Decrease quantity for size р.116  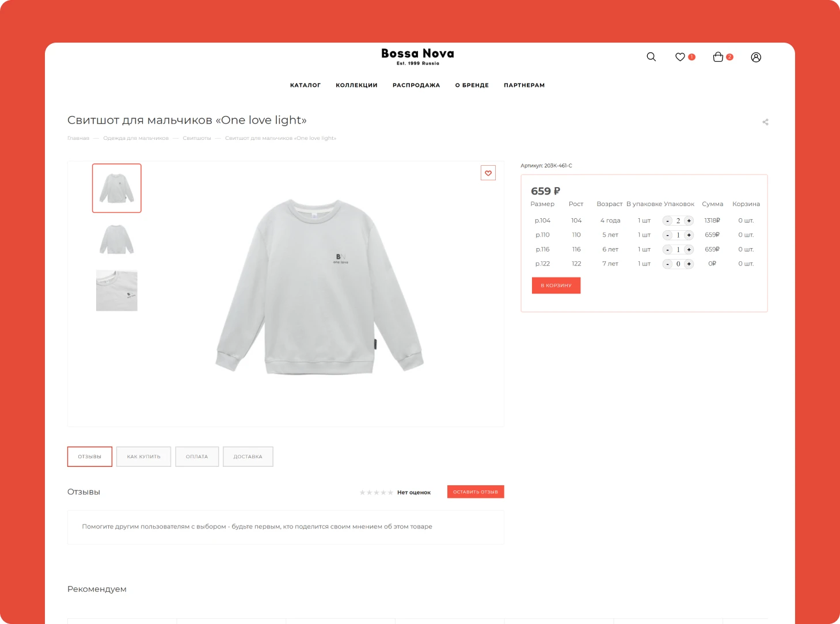668,250
